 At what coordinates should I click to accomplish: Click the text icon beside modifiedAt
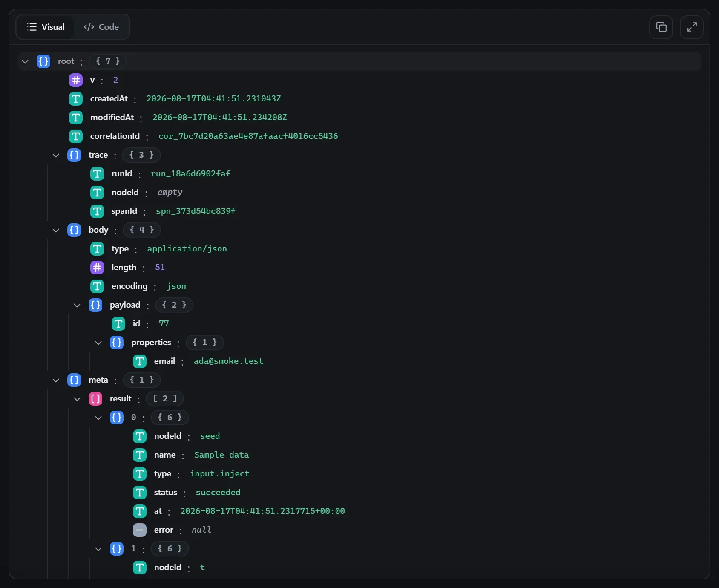76,118
